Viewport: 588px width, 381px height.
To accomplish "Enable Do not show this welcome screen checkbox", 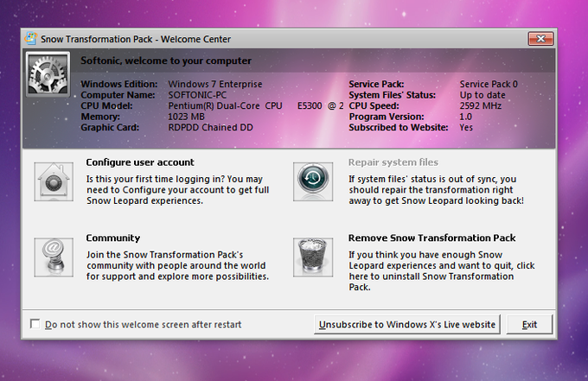I will [x=35, y=324].
